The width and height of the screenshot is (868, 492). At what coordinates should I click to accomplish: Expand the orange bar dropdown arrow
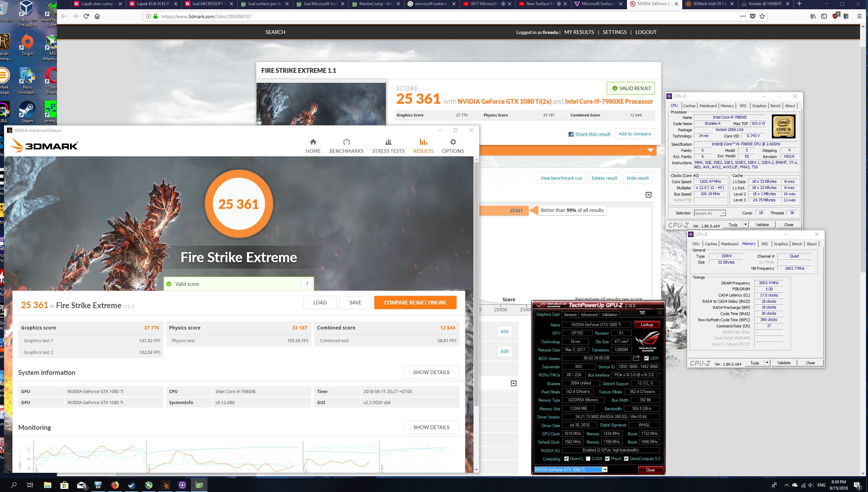point(650,150)
